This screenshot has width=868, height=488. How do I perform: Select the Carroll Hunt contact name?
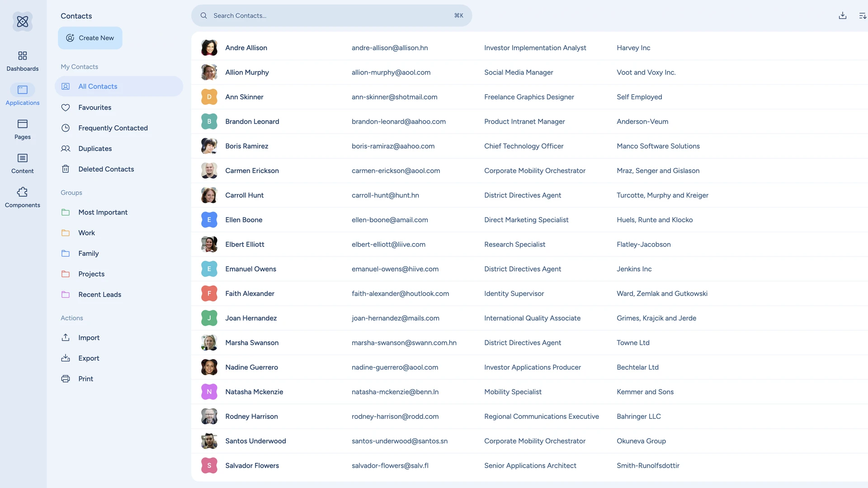click(245, 195)
